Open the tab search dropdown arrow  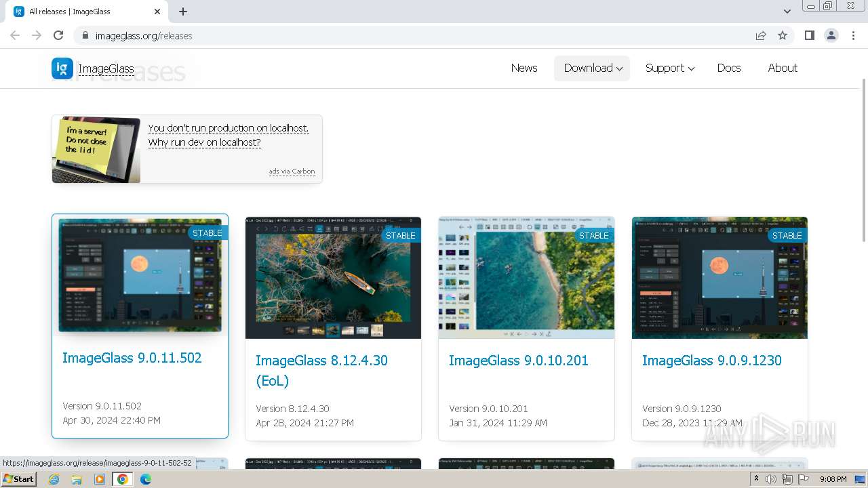(x=787, y=12)
